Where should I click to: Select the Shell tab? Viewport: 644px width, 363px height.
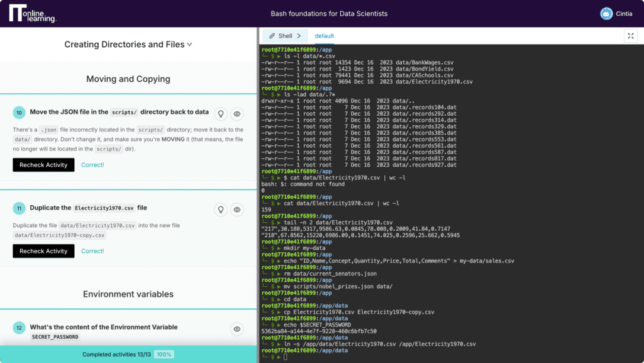pos(285,36)
